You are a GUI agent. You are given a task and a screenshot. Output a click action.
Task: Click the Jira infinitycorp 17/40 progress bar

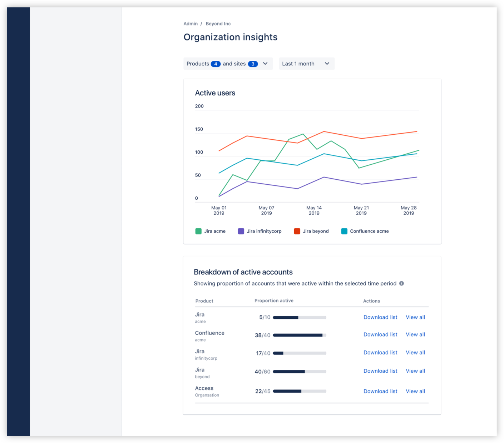(x=300, y=353)
